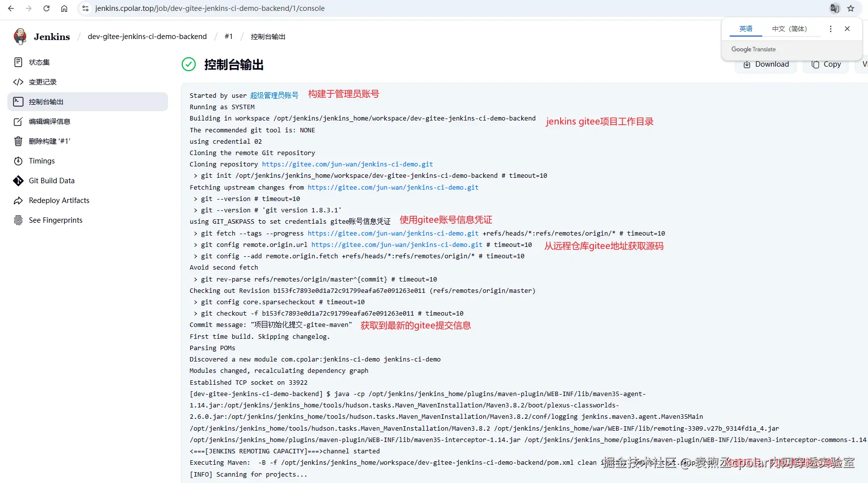Select 英语 tab in translate popup
This screenshot has width=868, height=483.
point(746,29)
